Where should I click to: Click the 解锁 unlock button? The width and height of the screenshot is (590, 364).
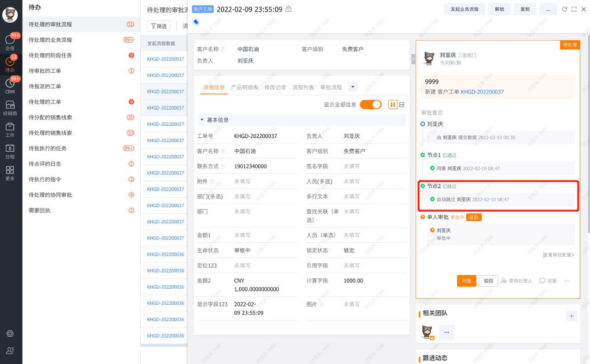click(x=499, y=9)
